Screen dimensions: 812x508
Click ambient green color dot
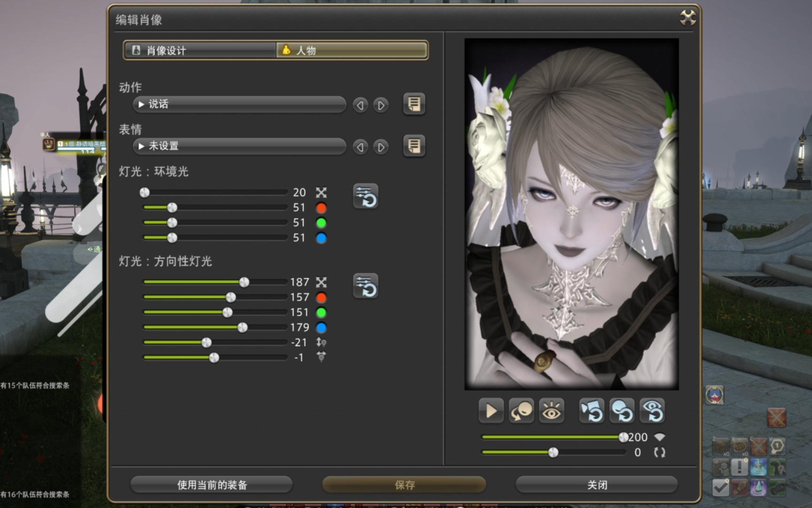[321, 223]
